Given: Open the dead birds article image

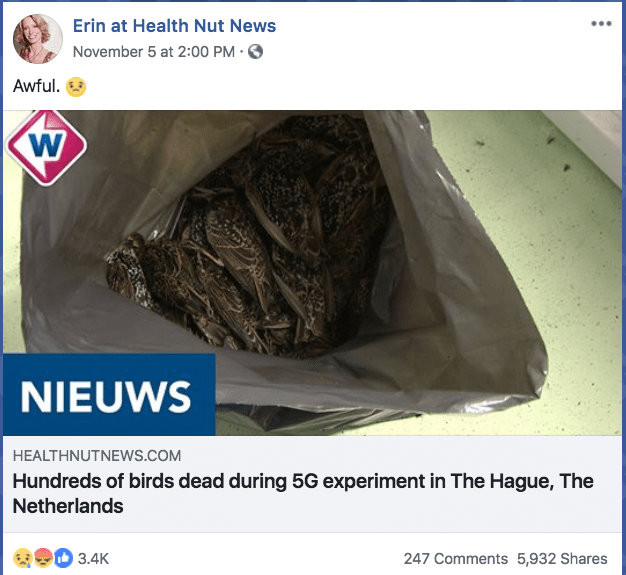Looking at the screenshot, I should coord(313,273).
